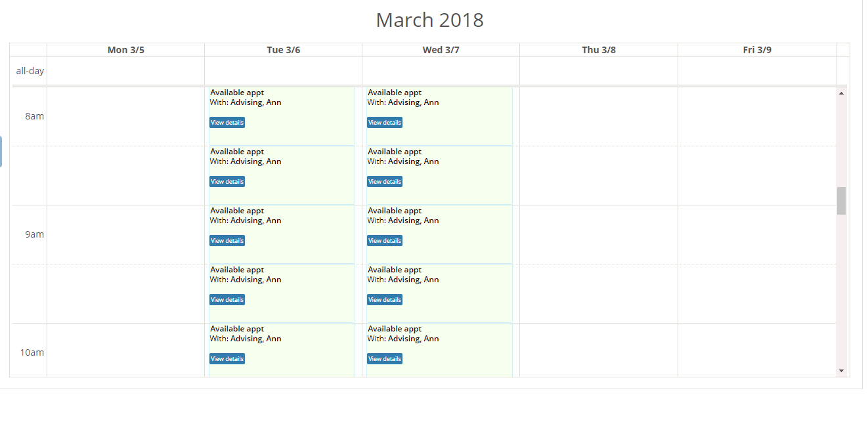The width and height of the screenshot is (868, 424).
Task: Select the Thu 3/8 column header
Action: tap(598, 50)
